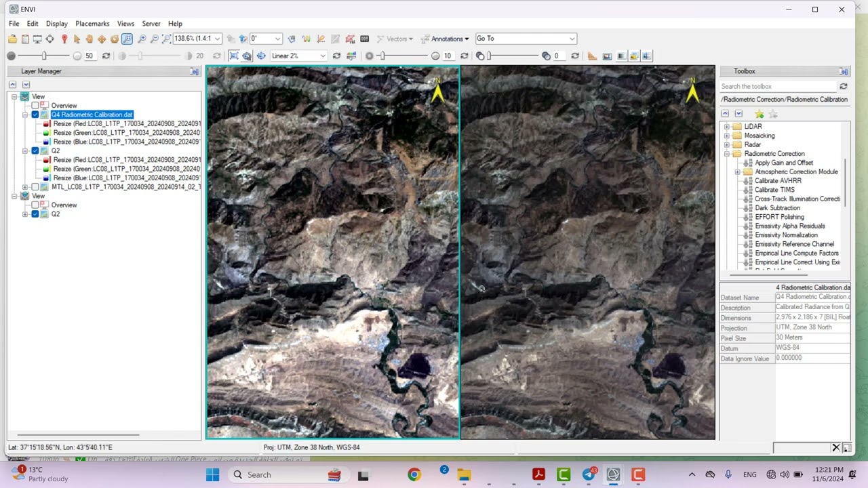Adjust the transparency slider

pos(489,56)
